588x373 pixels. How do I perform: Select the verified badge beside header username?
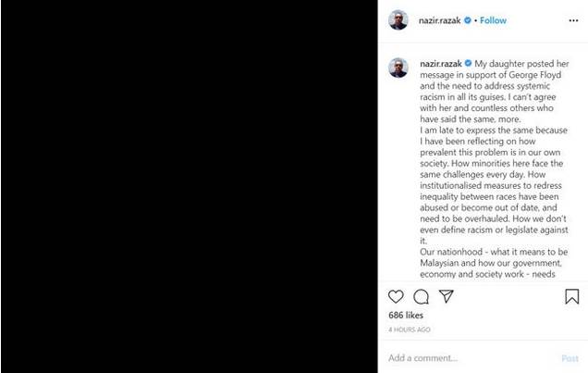point(468,20)
